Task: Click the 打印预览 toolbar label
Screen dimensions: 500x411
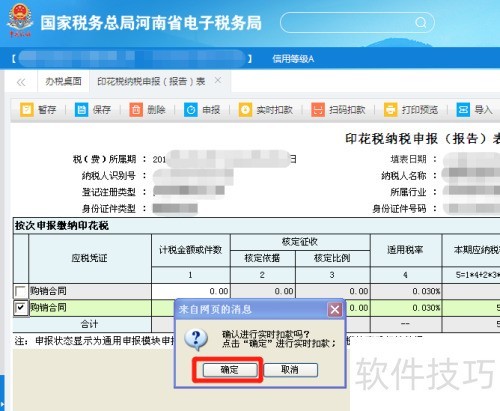Action: (x=420, y=110)
